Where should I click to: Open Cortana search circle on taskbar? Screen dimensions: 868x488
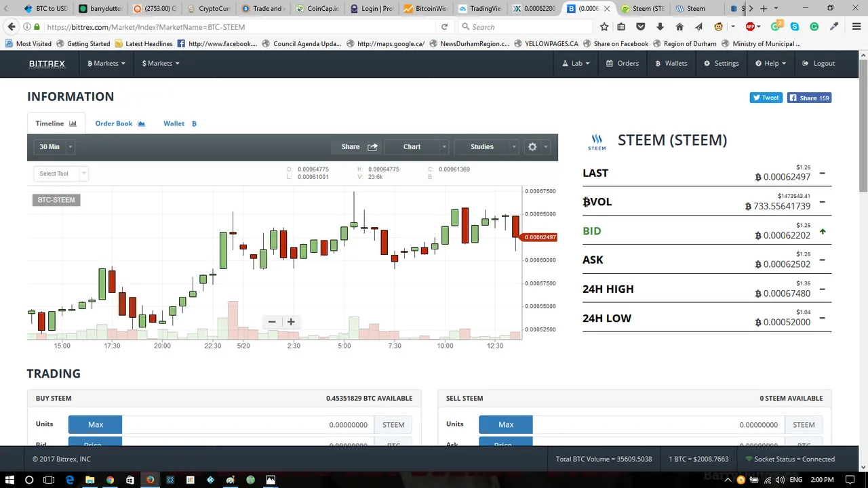29,480
